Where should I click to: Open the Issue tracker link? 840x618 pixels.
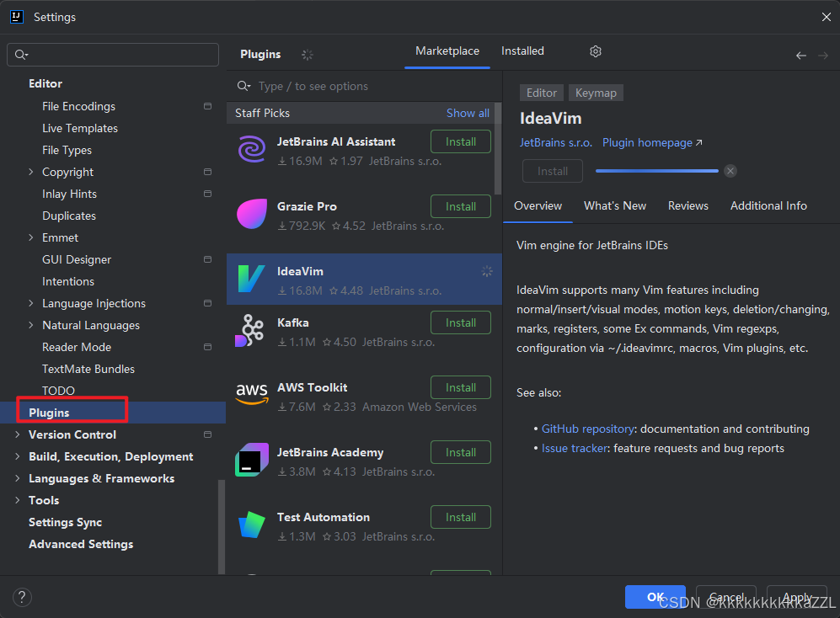(575, 448)
